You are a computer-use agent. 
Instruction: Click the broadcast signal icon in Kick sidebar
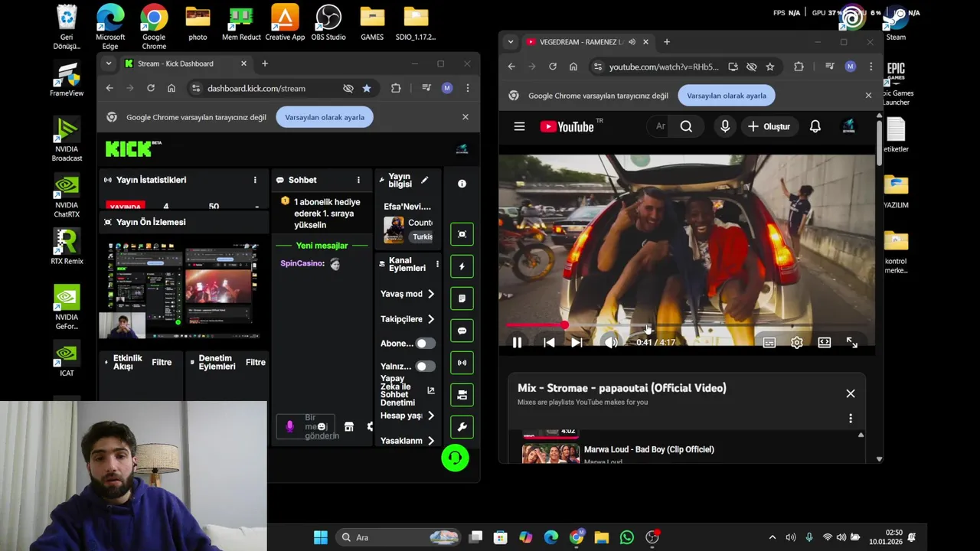(x=462, y=363)
